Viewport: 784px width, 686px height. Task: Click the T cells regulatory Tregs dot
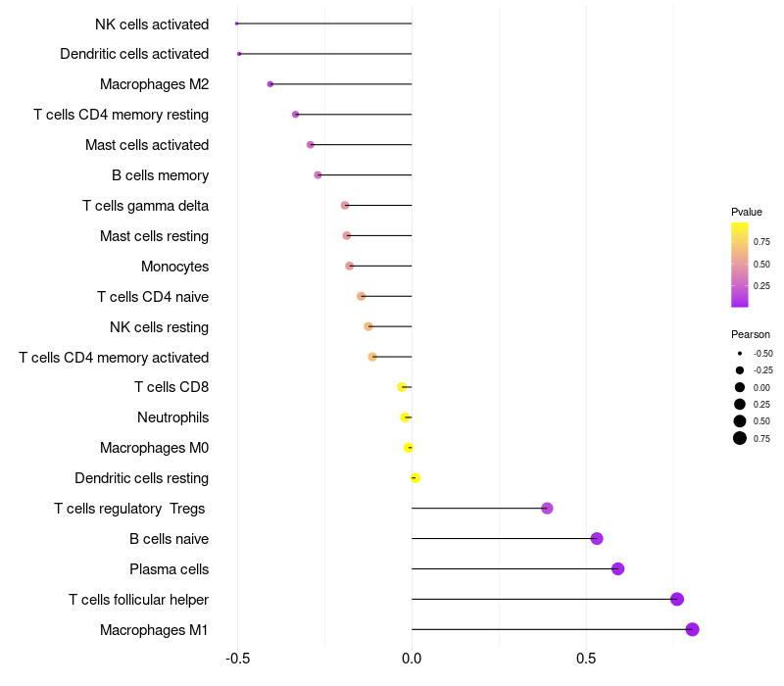(547, 508)
